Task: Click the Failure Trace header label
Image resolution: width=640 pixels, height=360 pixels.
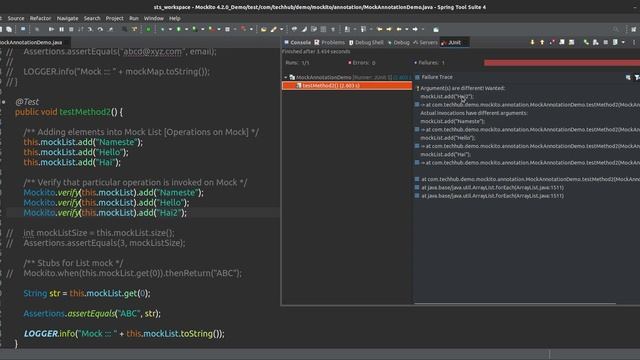Action: click(x=437, y=77)
